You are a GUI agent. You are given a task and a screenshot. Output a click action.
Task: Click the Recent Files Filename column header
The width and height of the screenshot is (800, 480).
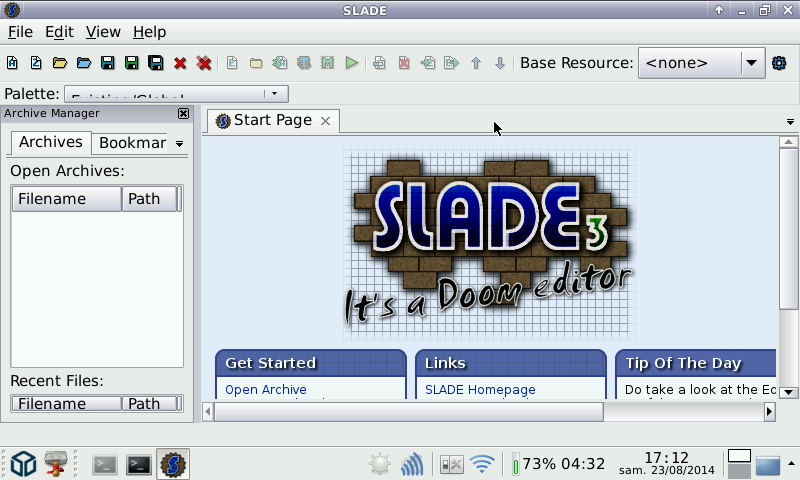pyautogui.click(x=67, y=403)
